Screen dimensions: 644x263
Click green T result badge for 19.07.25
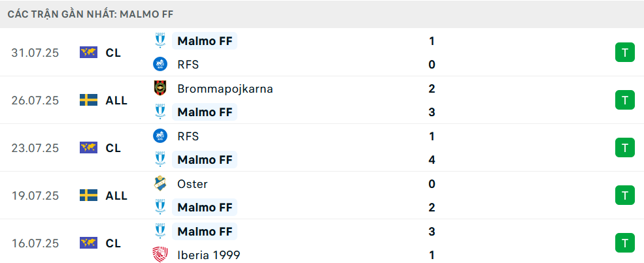624,195
